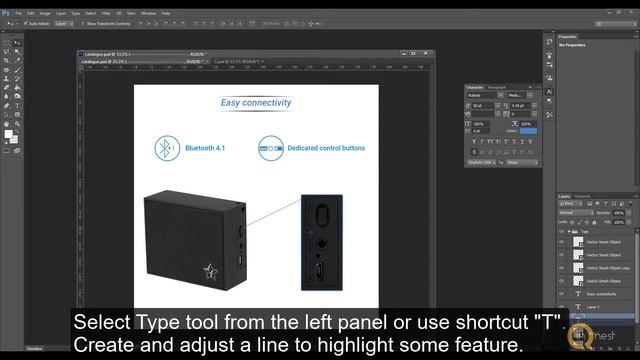Hide the Text group layer
This screenshot has height=360, width=640.
(561, 231)
